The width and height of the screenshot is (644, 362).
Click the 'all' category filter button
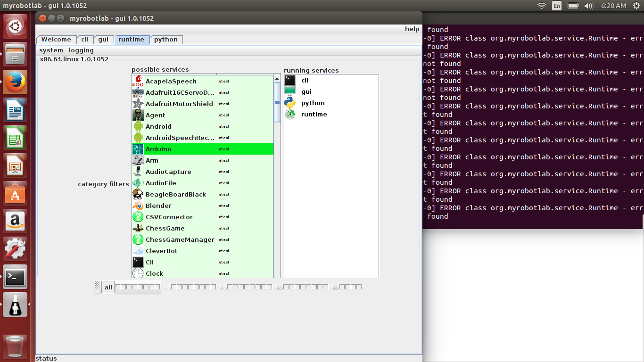coord(108,287)
